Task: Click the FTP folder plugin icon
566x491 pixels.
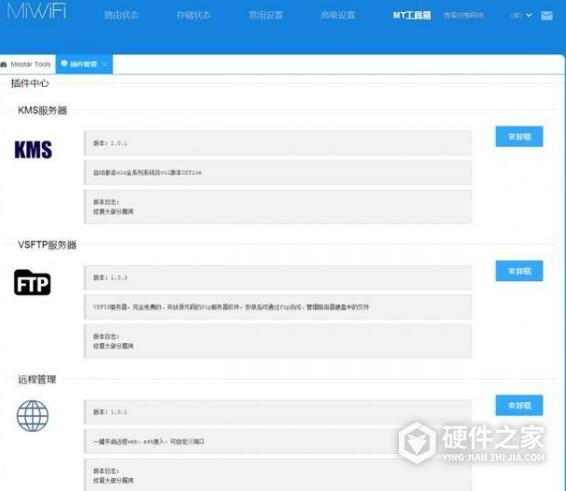Action: point(32,283)
